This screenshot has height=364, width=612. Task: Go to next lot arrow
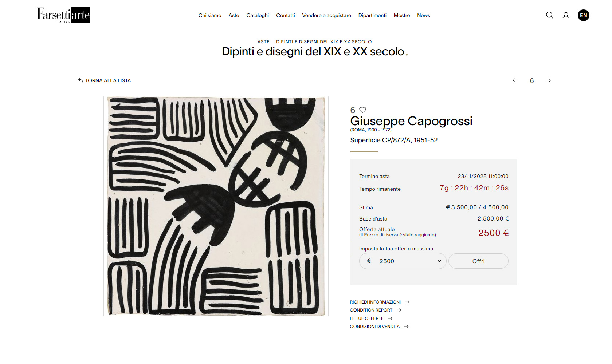click(x=549, y=80)
